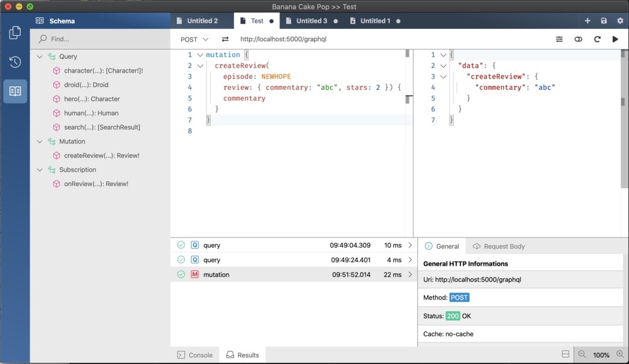
Task: Click the Schema panel header icon
Action: (39, 21)
